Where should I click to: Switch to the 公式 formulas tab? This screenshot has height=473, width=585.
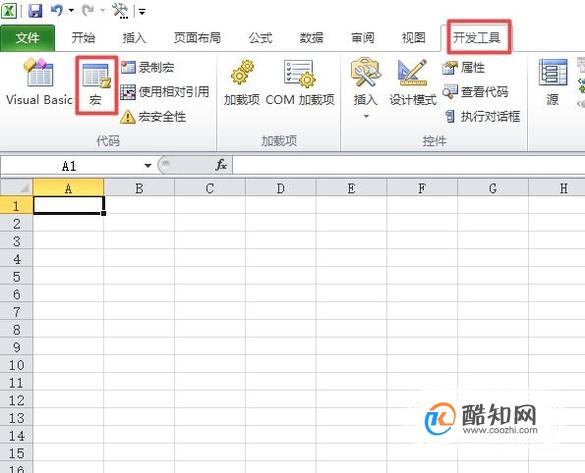point(260,38)
